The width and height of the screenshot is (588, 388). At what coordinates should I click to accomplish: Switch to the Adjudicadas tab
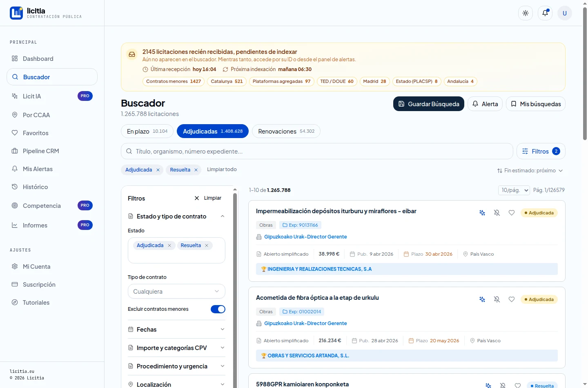[213, 132]
